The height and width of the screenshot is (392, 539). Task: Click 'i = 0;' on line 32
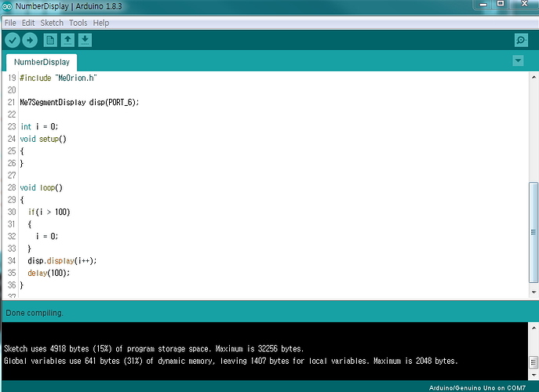47,236
